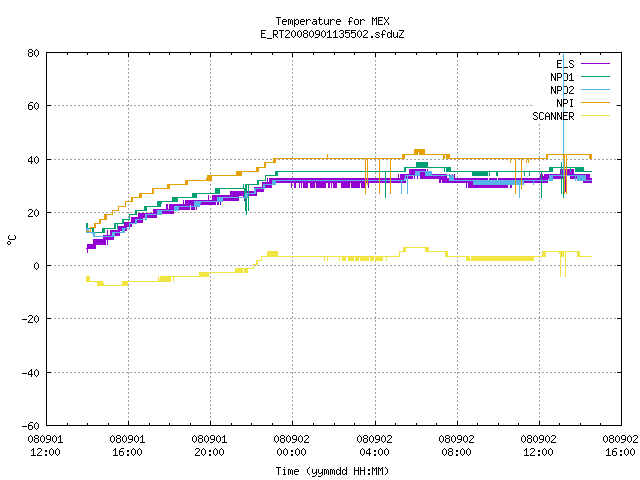Click the x-axis tick label 080901 20:00
Image resolution: width=640 pixels, height=480 pixels.
pos(209,446)
